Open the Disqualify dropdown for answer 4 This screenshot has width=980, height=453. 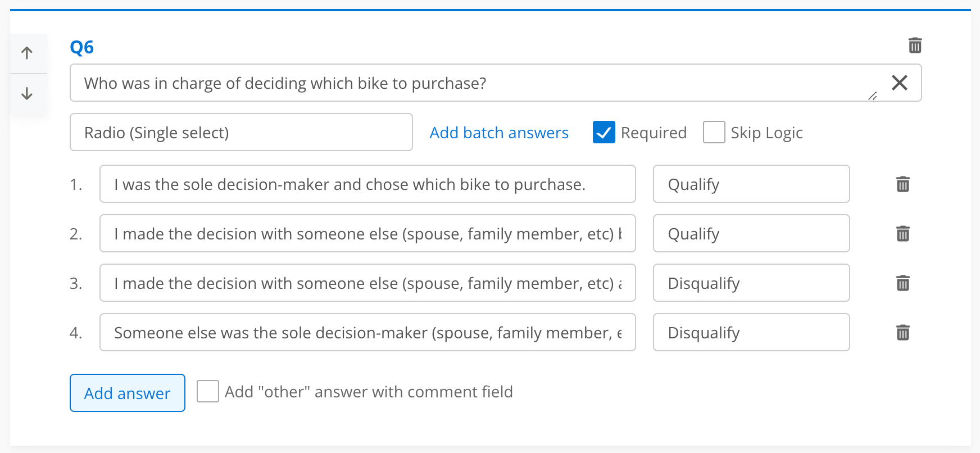click(751, 332)
